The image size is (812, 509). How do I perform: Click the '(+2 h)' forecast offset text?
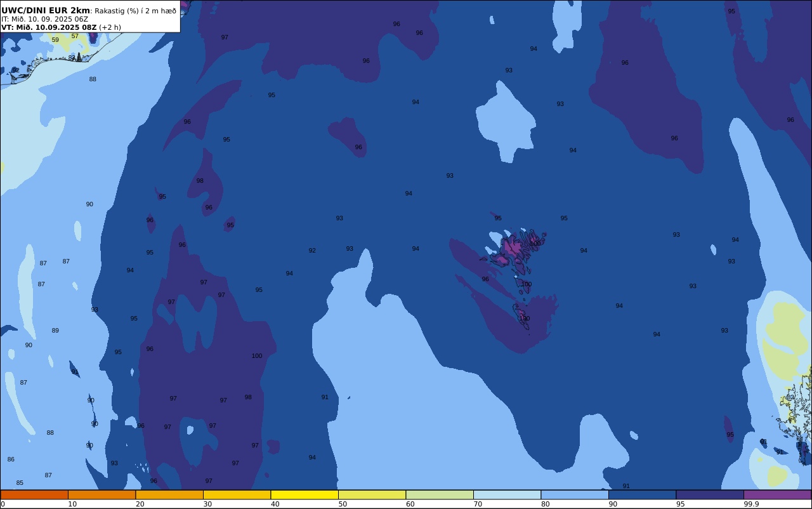point(110,27)
